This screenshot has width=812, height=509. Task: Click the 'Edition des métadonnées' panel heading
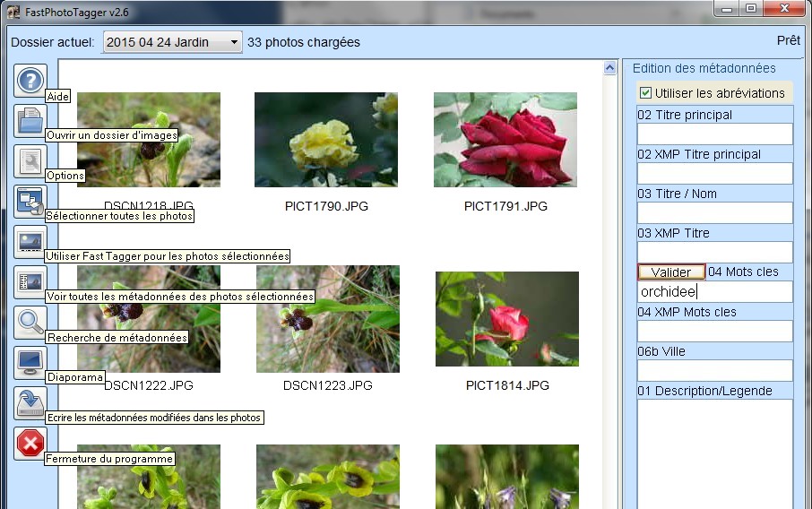click(x=704, y=68)
